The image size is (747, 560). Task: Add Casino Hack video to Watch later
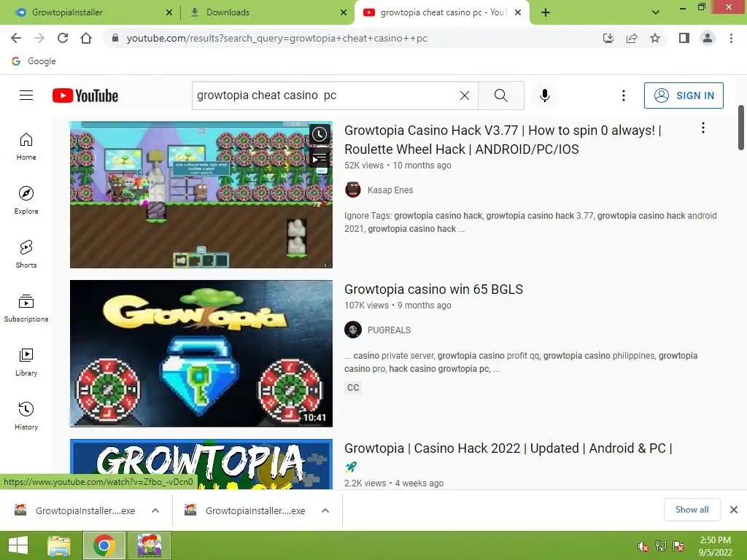click(320, 134)
